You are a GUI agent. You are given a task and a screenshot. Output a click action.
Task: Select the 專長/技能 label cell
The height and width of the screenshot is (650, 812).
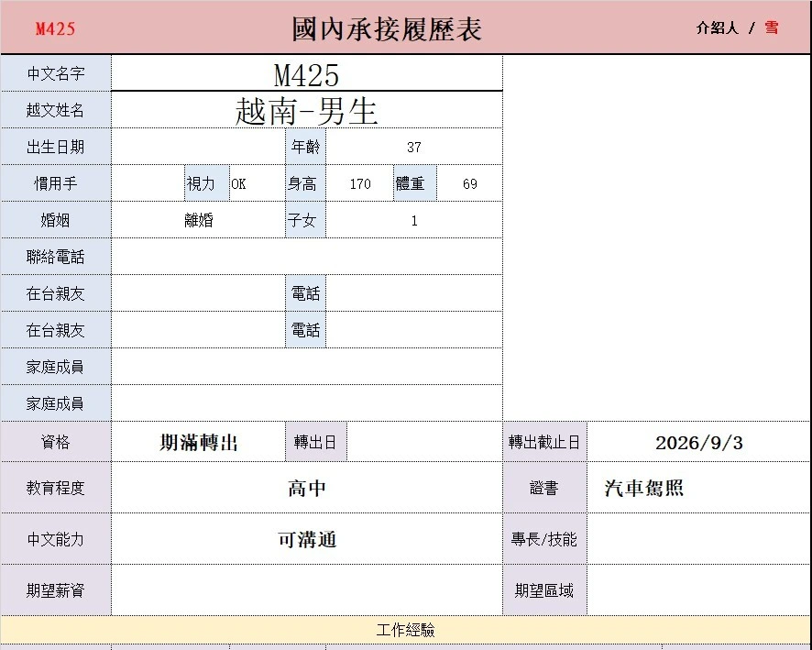click(544, 539)
